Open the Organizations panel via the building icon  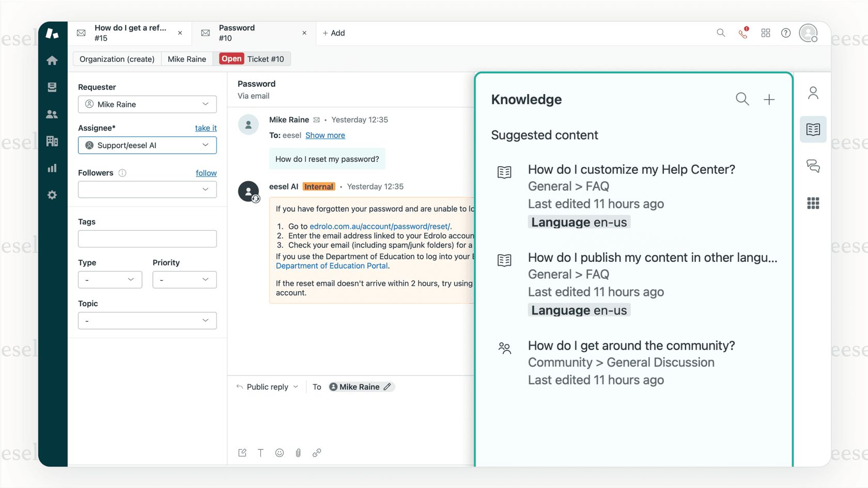click(52, 141)
